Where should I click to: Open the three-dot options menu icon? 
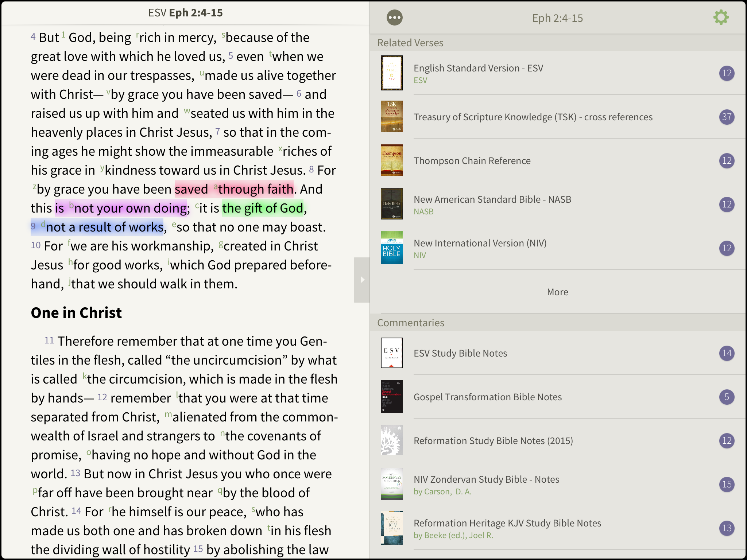pos(395,17)
